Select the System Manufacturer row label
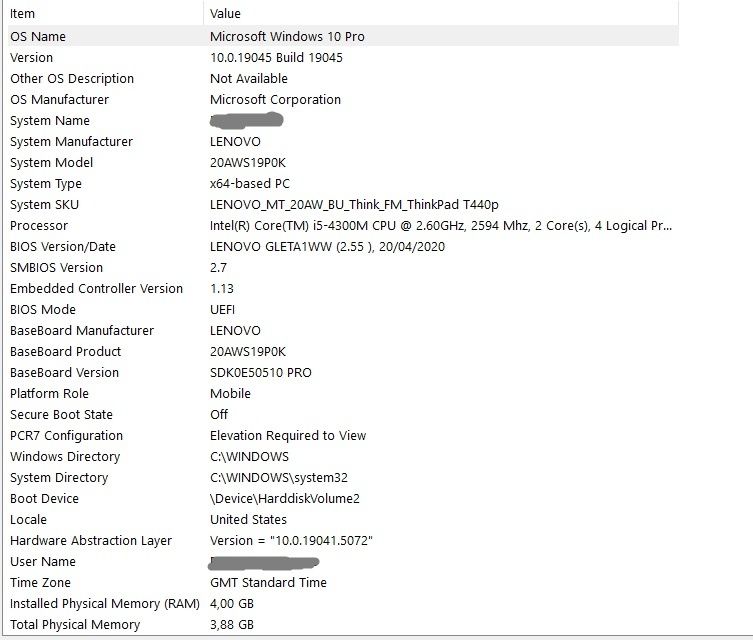 (72, 142)
